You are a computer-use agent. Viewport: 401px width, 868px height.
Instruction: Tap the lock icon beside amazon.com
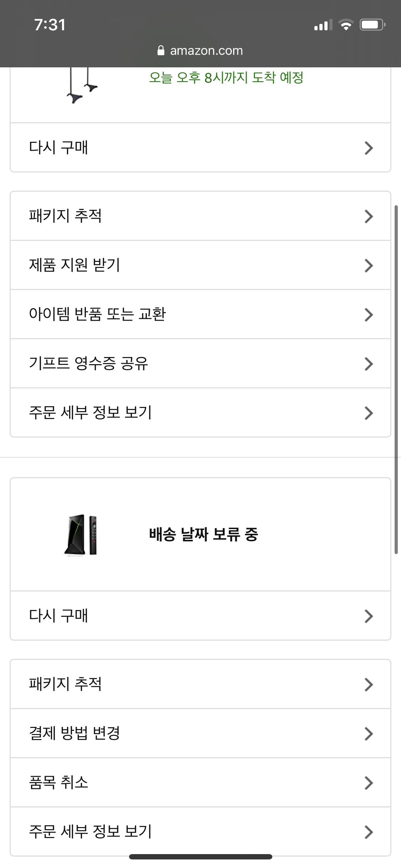(x=161, y=51)
